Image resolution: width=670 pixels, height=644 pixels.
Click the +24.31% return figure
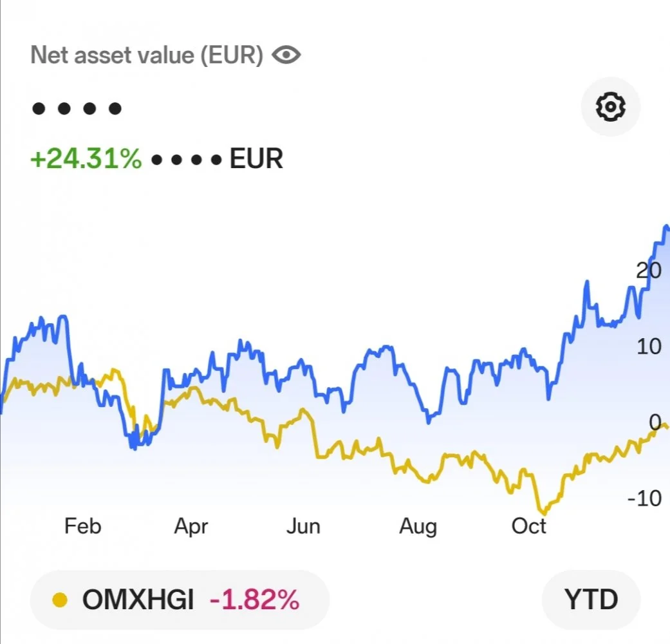tap(86, 158)
